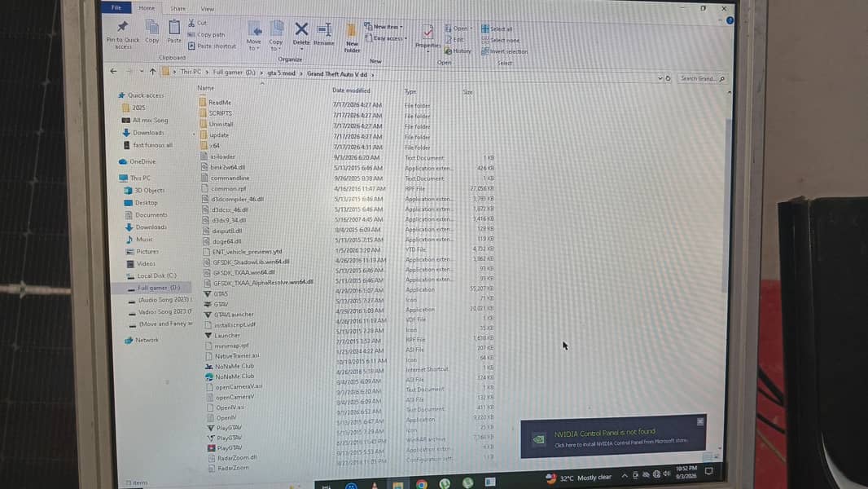Viewport: 868px width, 489px height.
Task: Open Explorer help question mark icon
Action: click(x=730, y=20)
